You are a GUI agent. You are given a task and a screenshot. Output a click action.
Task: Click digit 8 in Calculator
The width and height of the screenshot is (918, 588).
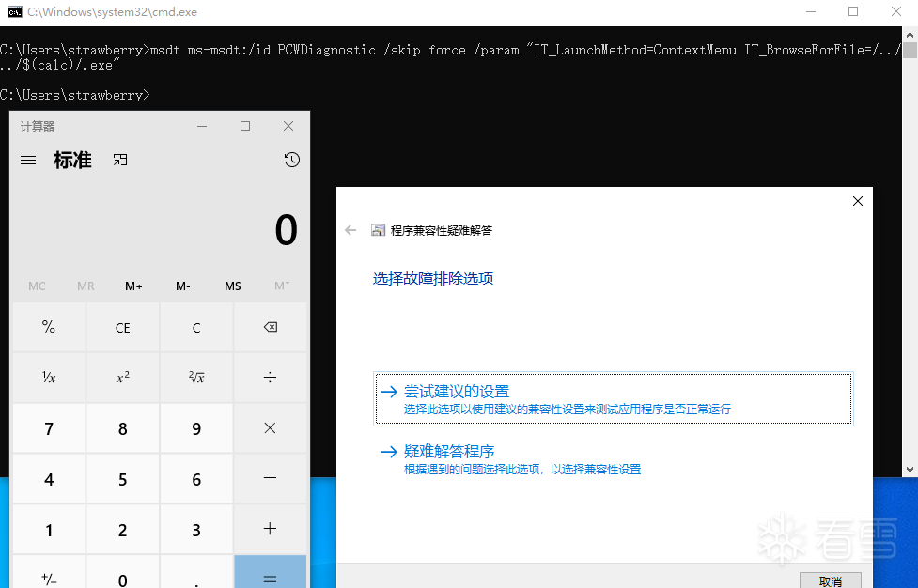click(x=123, y=428)
